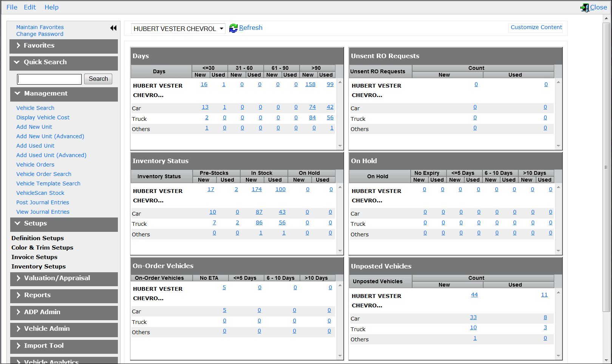Click Change Password link
Image resolution: width=612 pixels, height=364 pixels.
[x=40, y=34]
